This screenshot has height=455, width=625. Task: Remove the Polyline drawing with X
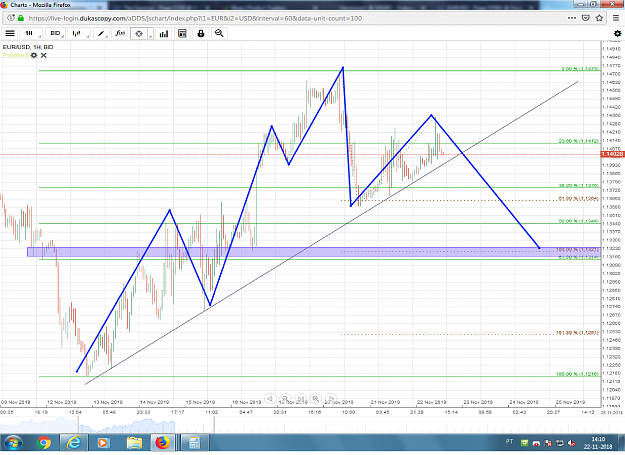point(43,55)
